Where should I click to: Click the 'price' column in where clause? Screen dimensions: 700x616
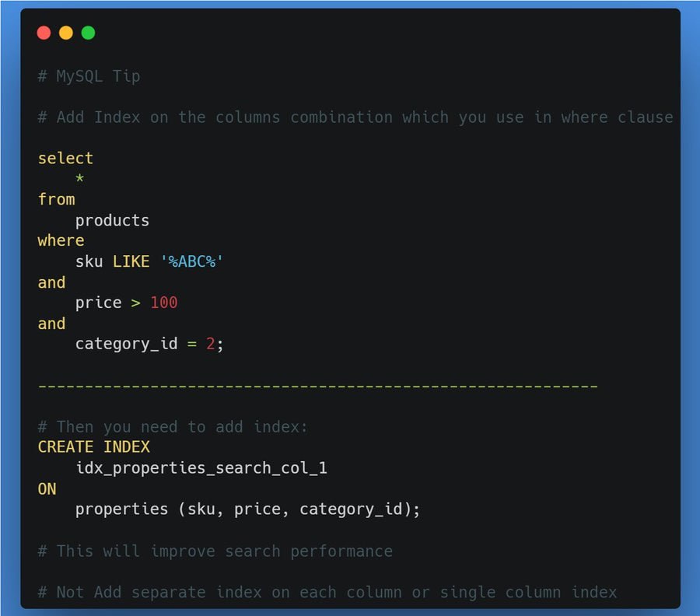click(98, 303)
